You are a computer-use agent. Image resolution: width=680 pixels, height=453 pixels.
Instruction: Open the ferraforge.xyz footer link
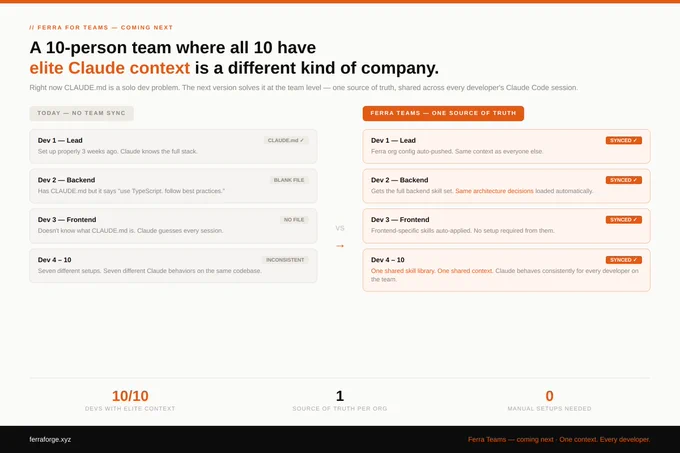(x=50, y=439)
